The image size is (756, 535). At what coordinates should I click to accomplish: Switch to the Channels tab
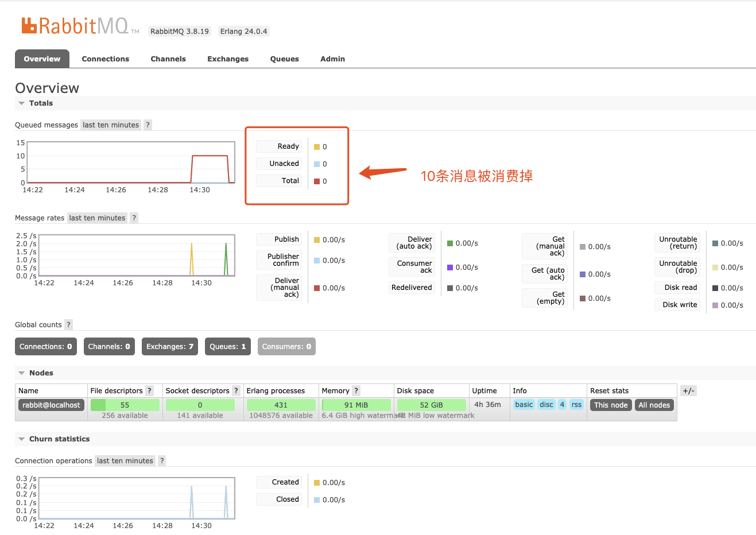(x=168, y=59)
